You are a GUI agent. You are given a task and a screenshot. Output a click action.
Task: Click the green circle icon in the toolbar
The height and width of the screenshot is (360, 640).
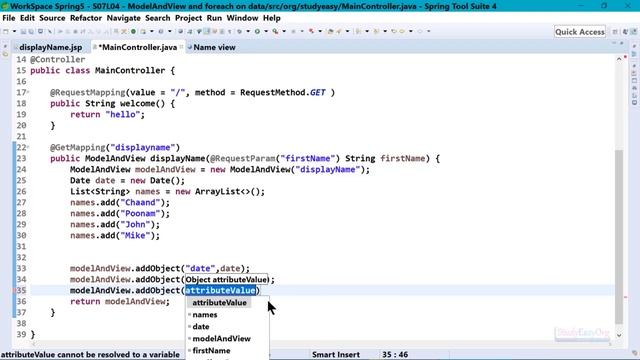pyautogui.click(x=133, y=31)
